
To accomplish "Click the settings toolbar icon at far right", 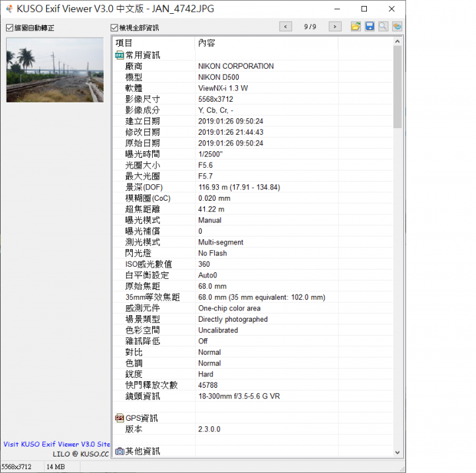I will (397, 26).
